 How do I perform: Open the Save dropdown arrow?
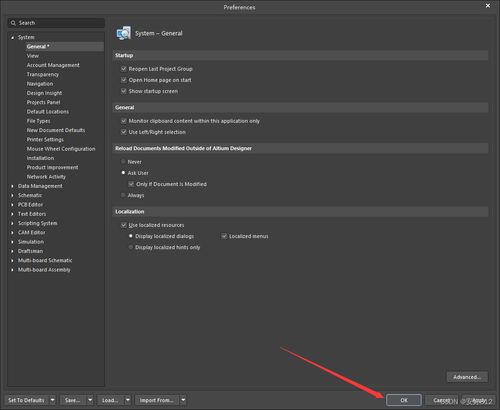(90, 400)
